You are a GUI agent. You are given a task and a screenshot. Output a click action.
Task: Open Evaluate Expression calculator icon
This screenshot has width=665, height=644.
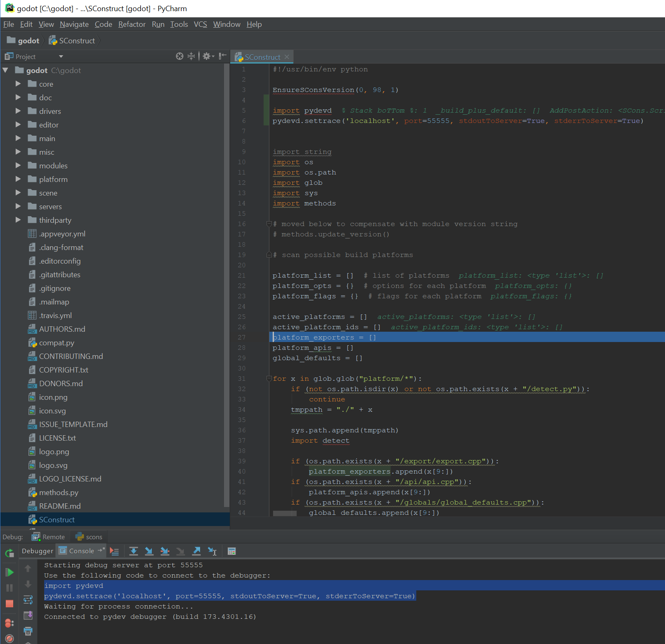232,551
